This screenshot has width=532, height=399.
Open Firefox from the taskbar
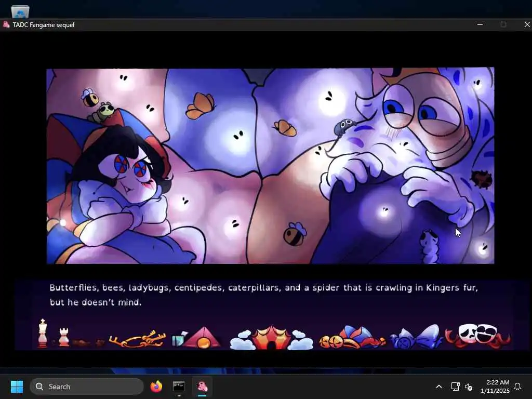point(156,387)
